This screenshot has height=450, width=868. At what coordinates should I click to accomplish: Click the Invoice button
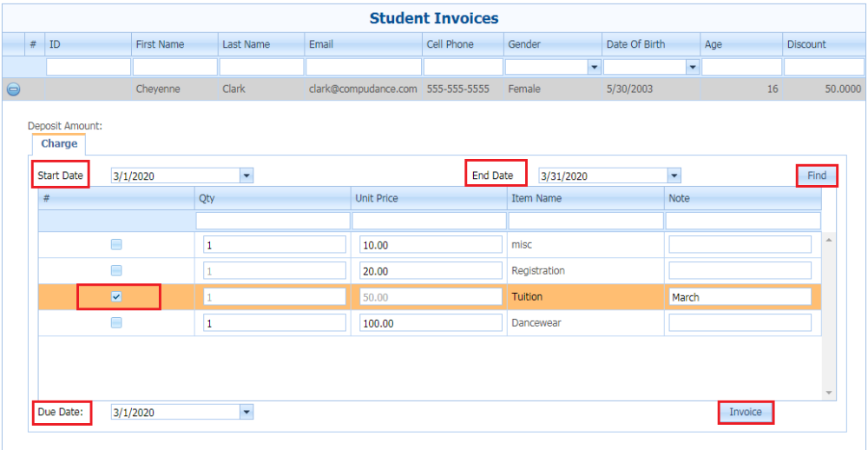[746, 413]
